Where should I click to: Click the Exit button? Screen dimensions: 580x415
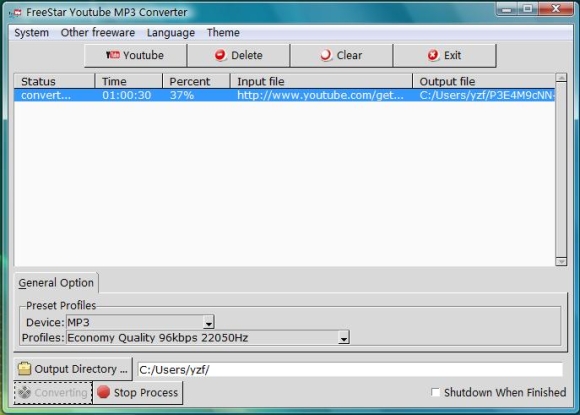445,55
